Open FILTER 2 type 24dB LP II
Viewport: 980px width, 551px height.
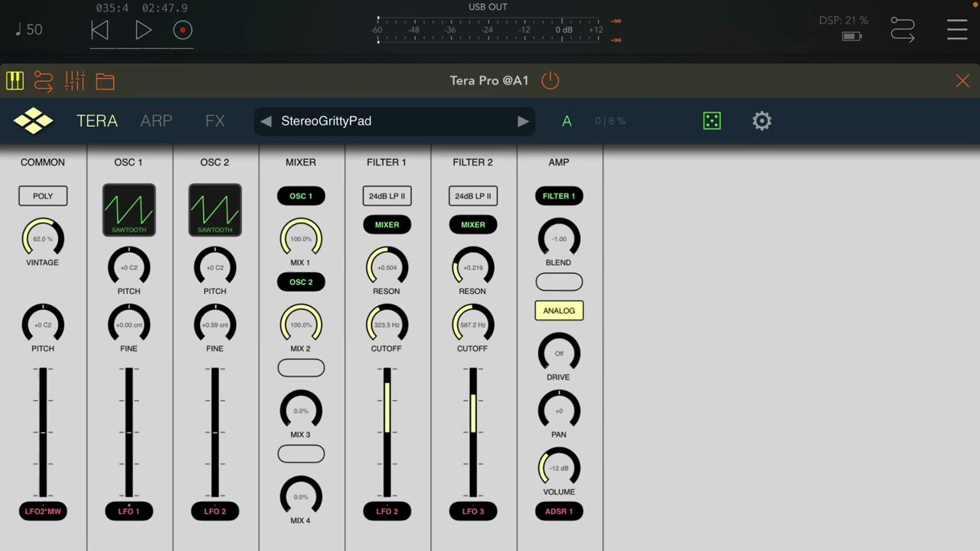473,196
